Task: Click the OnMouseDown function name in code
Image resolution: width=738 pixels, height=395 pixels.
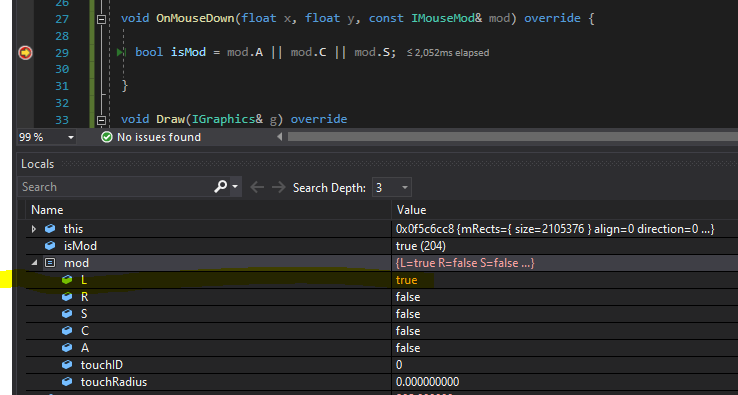Action: pos(196,18)
